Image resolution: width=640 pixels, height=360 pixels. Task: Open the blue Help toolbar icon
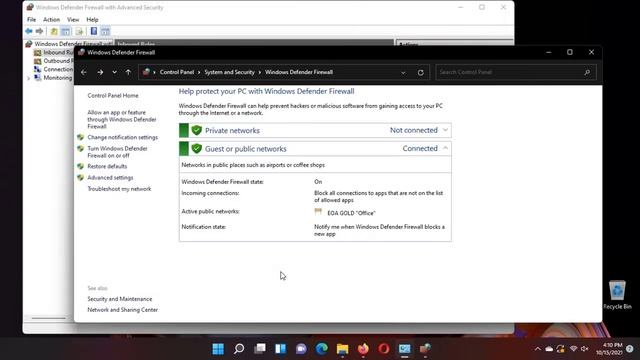click(93, 31)
